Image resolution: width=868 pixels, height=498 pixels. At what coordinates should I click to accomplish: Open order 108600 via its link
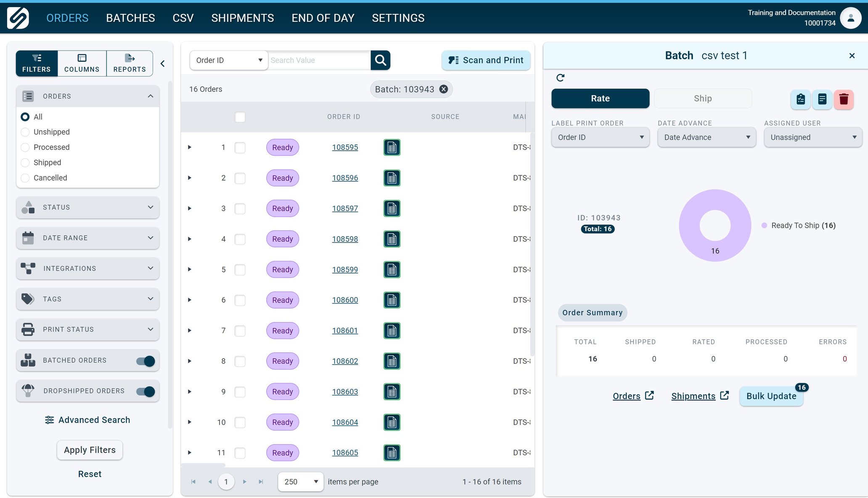(x=345, y=300)
